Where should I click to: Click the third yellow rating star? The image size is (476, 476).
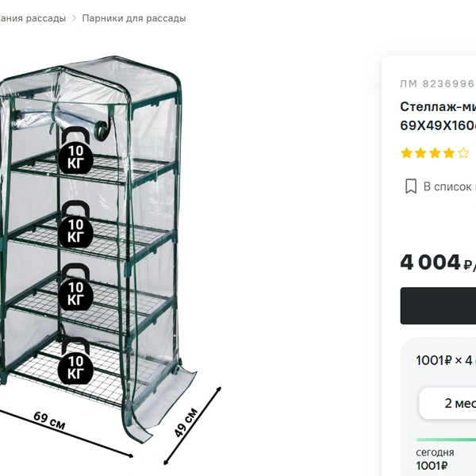[435, 153]
